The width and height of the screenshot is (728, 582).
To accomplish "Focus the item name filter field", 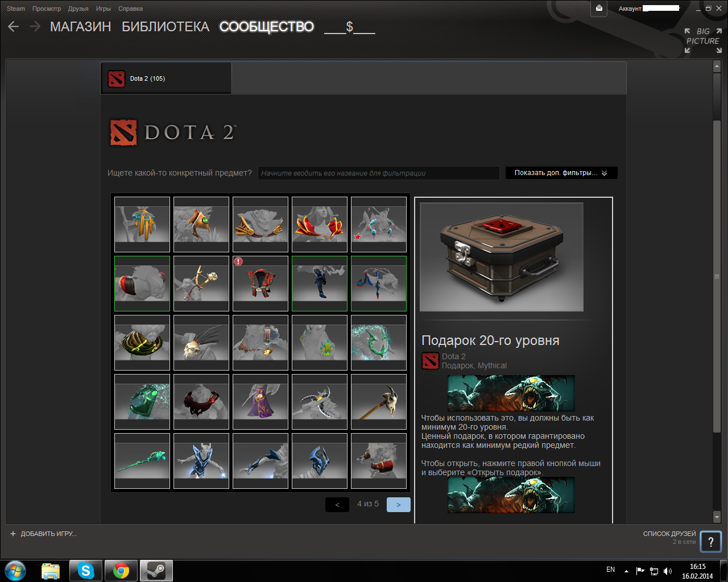I will click(x=379, y=173).
